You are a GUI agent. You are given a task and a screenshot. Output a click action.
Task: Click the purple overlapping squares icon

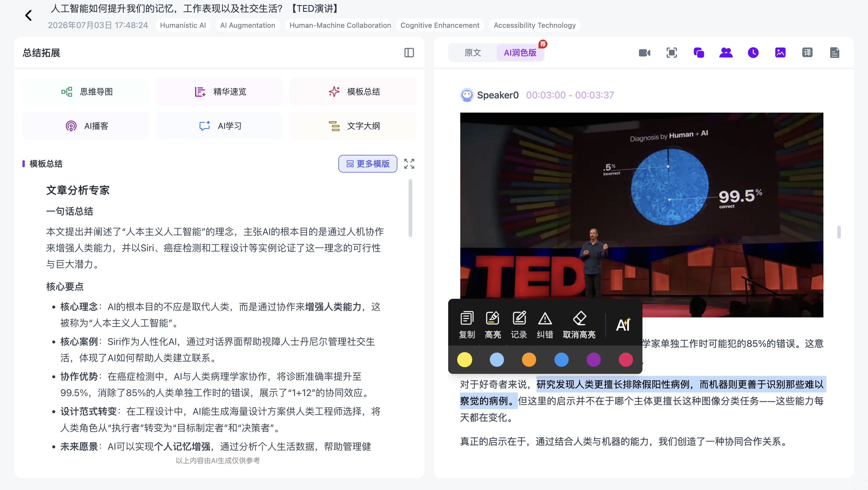coord(699,53)
